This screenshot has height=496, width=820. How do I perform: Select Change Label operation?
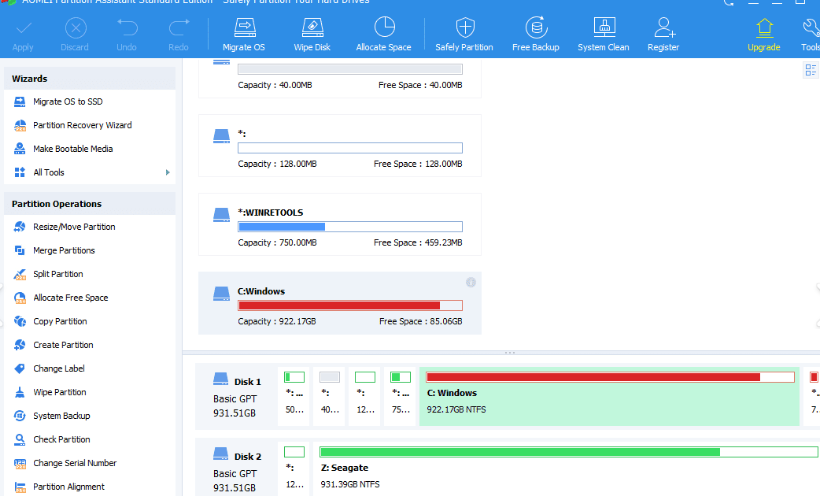[x=59, y=368]
